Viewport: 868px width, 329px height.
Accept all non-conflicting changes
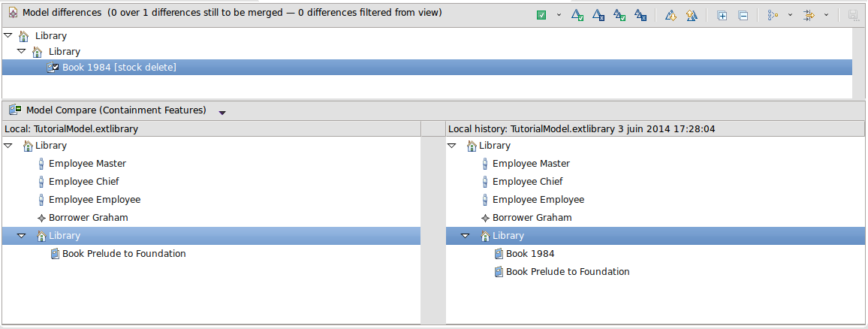tap(619, 15)
